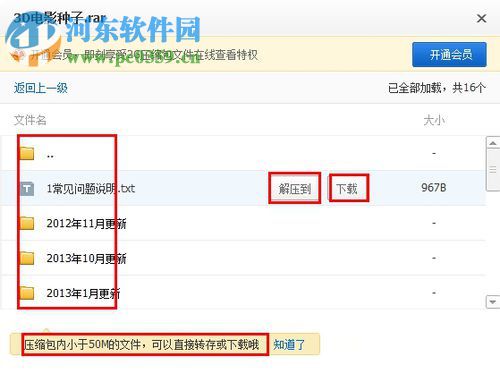Close the 3D电影种子.rar dialog
This screenshot has width=500, height=382.
click(x=481, y=19)
